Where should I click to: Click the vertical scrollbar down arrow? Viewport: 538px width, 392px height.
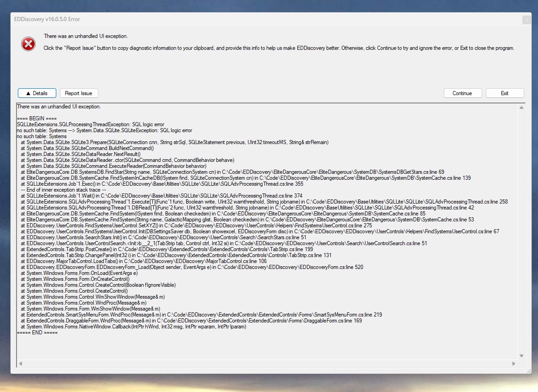point(521,356)
